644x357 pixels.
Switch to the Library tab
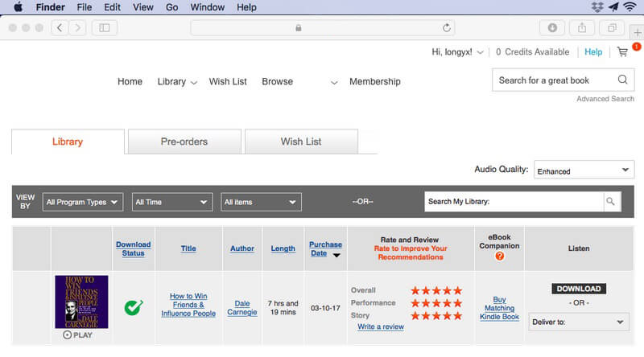tap(68, 142)
